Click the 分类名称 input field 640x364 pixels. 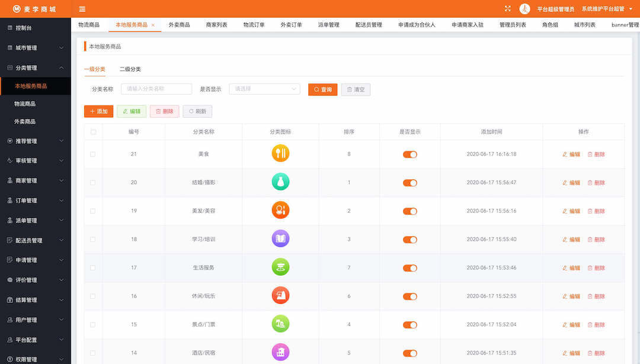pos(156,89)
